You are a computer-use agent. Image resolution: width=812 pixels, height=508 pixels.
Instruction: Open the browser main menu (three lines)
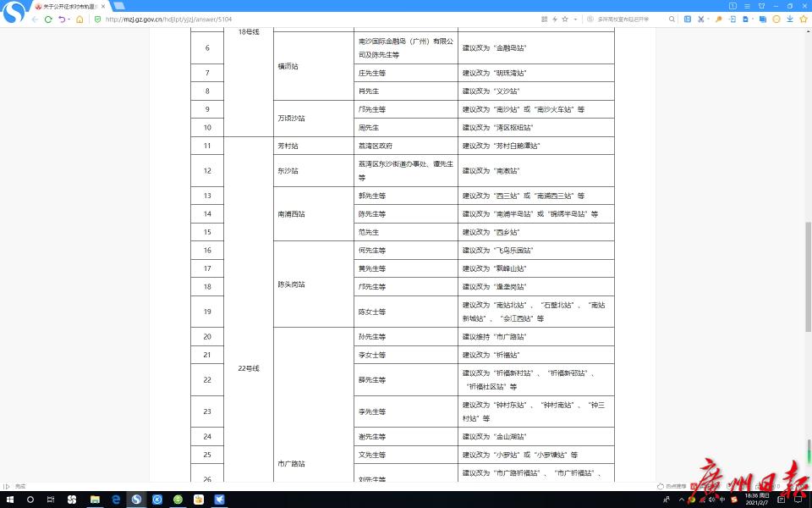click(x=747, y=5)
